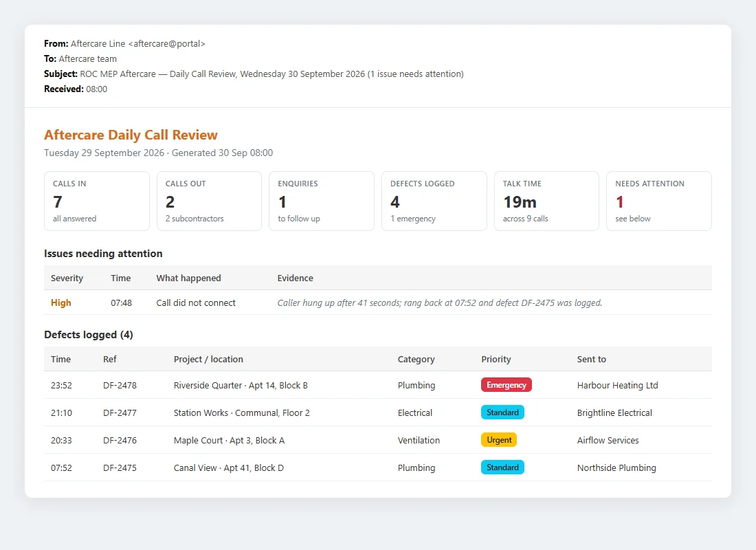Click the Calls In stat card

click(97, 201)
